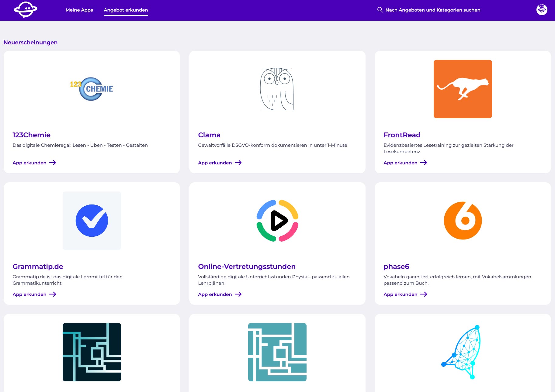Click the Online-Vertretungsstunden play logo
This screenshot has width=555, height=392.
click(x=277, y=220)
